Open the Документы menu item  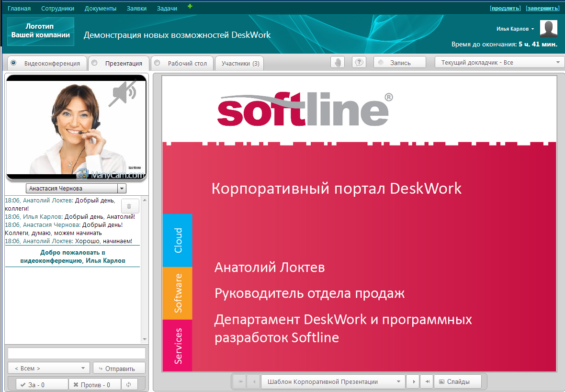[x=101, y=8]
